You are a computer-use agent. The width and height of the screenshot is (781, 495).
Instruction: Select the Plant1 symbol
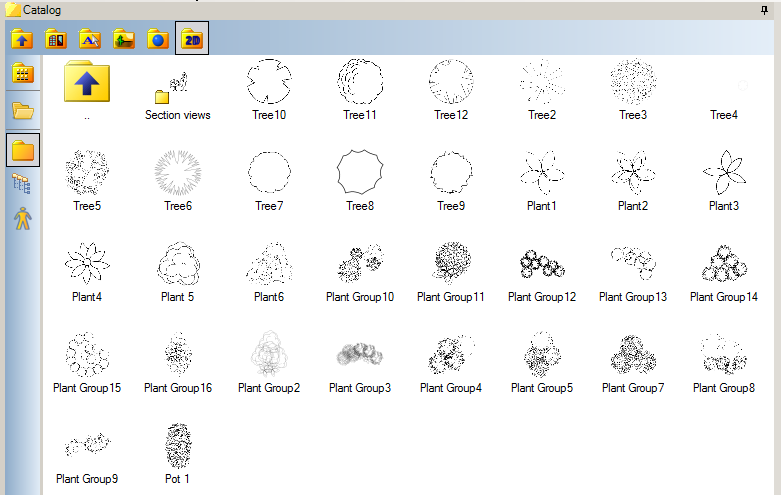click(542, 172)
